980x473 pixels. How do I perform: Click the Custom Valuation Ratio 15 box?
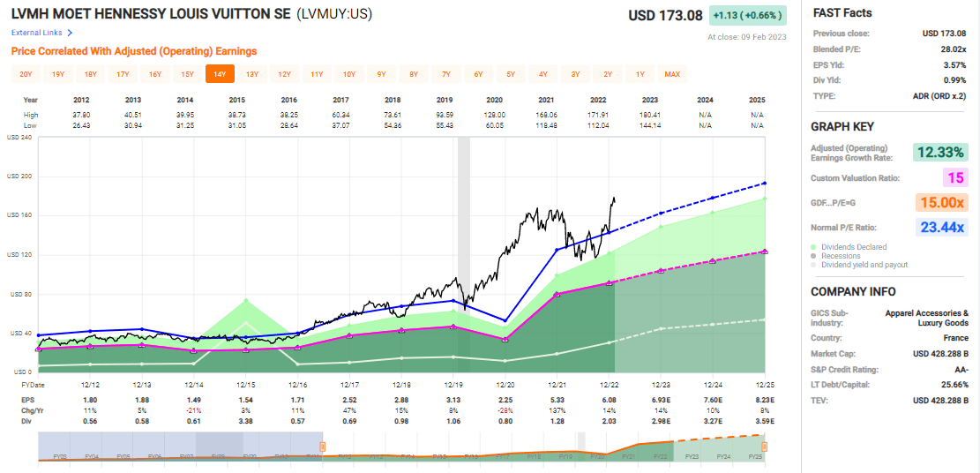point(955,177)
